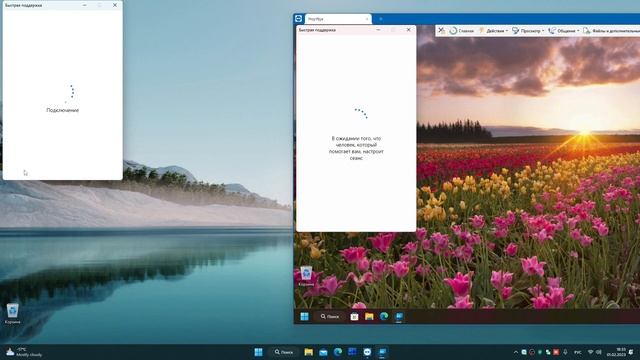This screenshot has width=640, height=360.
Task: Open the local Windows Start menu
Action: 258,352
